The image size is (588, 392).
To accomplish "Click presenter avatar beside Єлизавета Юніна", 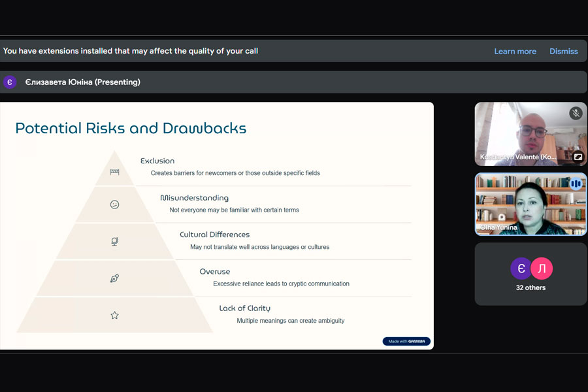I will pyautogui.click(x=10, y=82).
